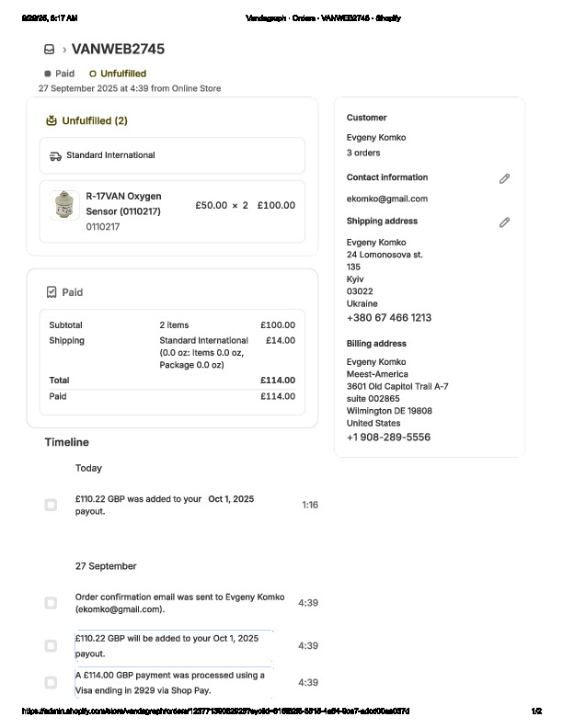Click the Unfulfilled status badge near title
This screenshot has width=563, height=728.
pos(118,74)
